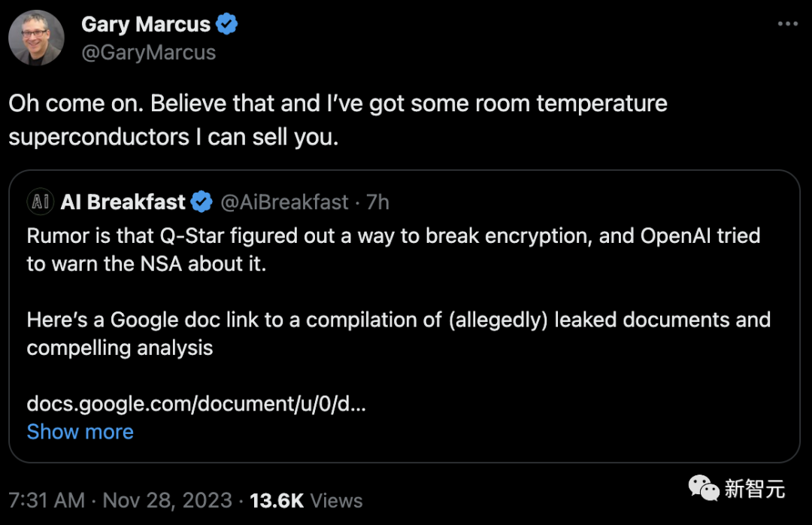Viewport: 812px width, 525px height.
Task: Visit the @AiBreakfast handle
Action: click(284, 202)
